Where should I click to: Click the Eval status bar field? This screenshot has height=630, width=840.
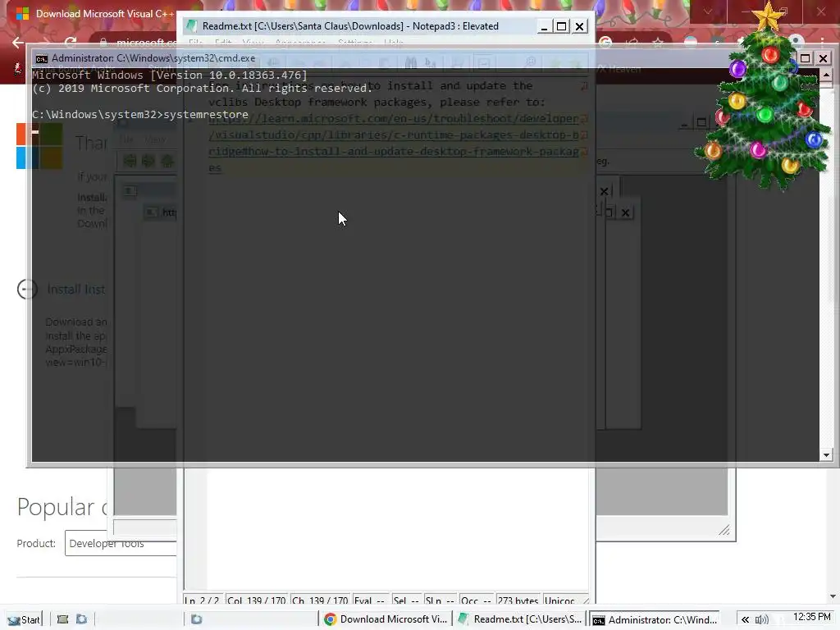click(x=369, y=600)
